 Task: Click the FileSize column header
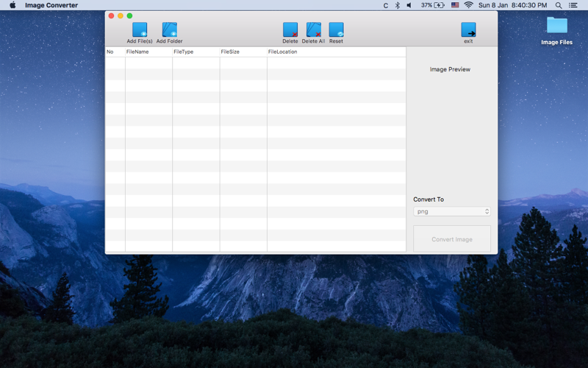(243, 52)
